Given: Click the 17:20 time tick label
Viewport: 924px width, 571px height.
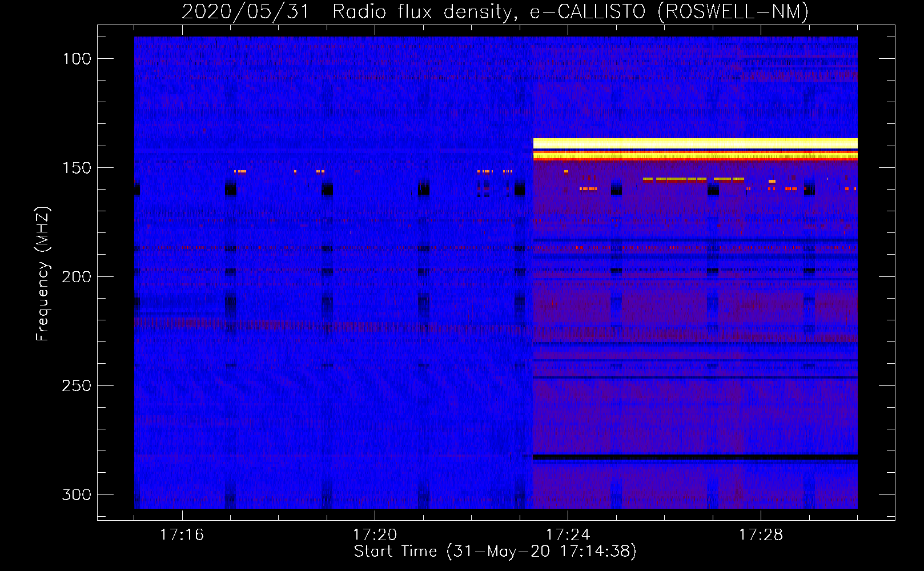Looking at the screenshot, I should 375,535.
